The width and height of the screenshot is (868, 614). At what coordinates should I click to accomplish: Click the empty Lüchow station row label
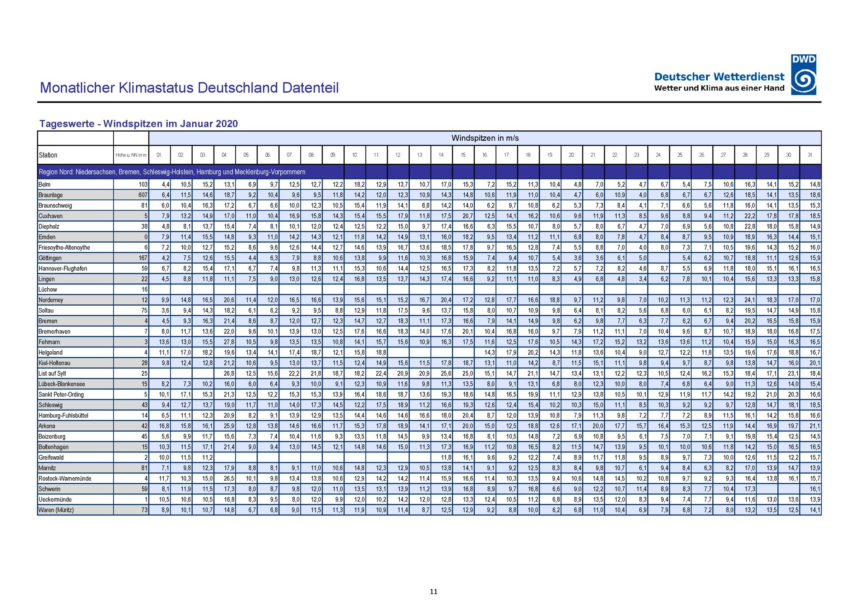[x=76, y=290]
